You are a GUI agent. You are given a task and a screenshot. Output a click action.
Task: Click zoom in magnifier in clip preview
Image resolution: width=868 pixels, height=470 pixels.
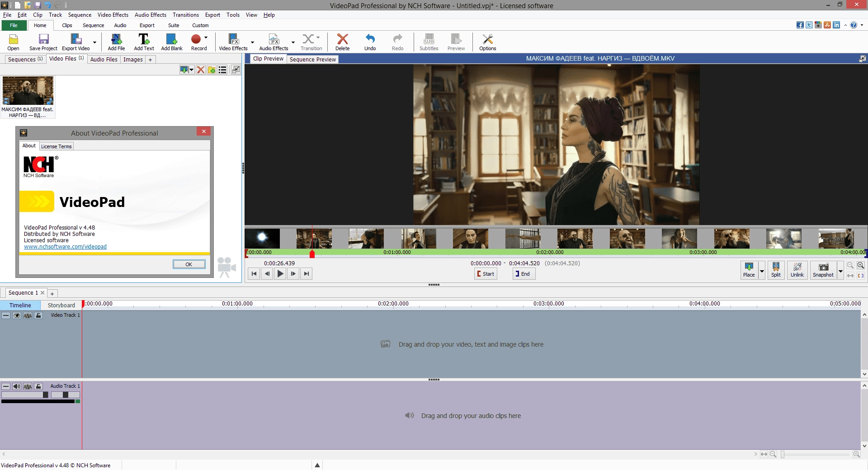(x=861, y=265)
